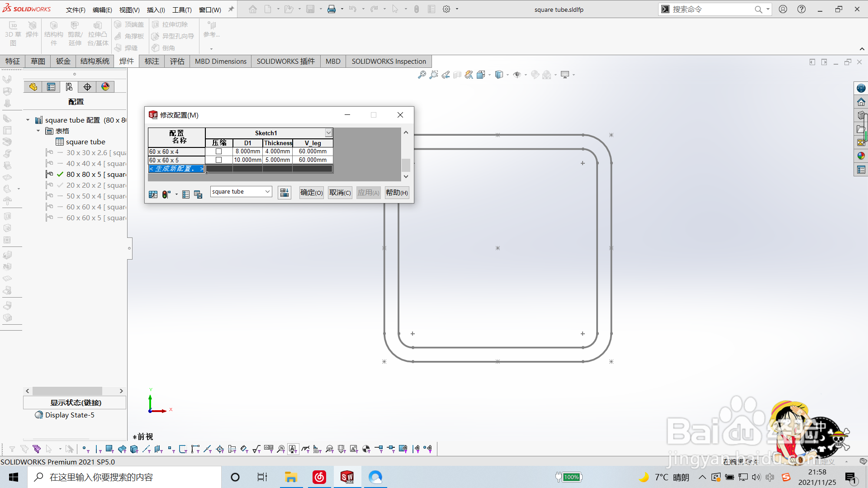Open the 视图(V) menu
Screen dimensions: 868x488
129,9
